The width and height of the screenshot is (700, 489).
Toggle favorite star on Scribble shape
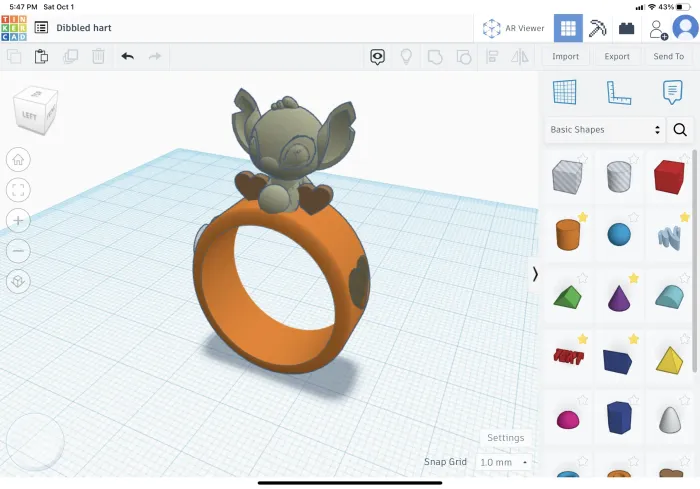point(684,217)
